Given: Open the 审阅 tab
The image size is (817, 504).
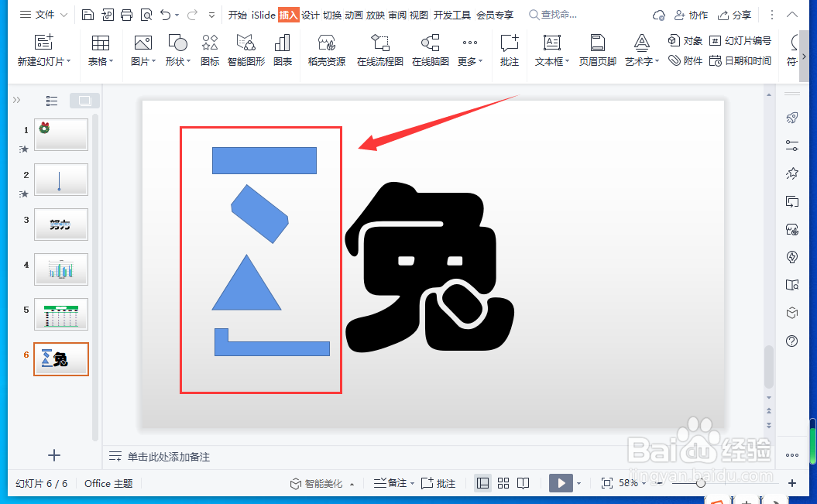Looking at the screenshot, I should pyautogui.click(x=397, y=15).
